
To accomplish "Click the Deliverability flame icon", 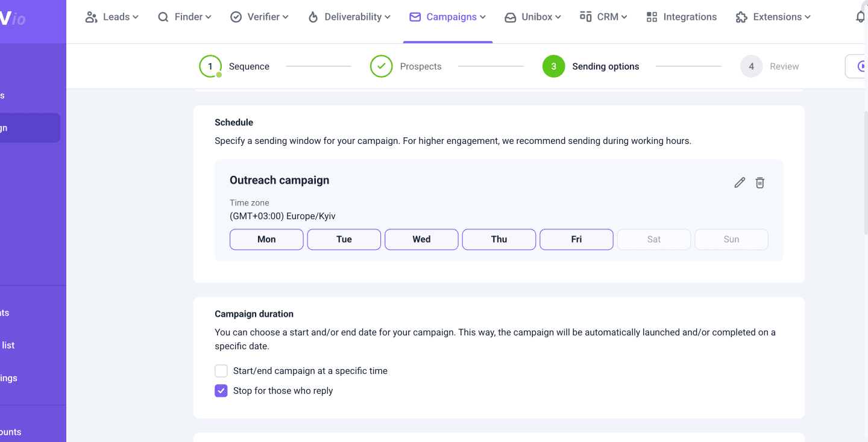I will click(x=313, y=17).
